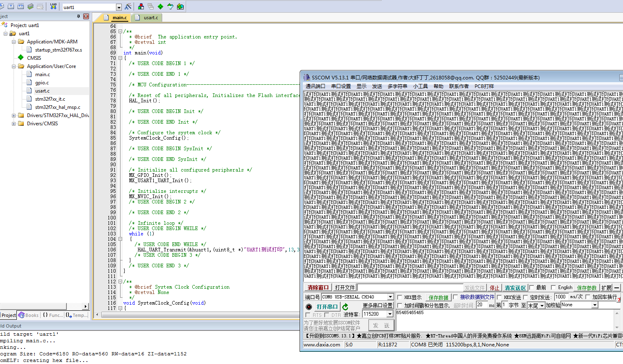Visit the www.daxia.com link

point(323,344)
